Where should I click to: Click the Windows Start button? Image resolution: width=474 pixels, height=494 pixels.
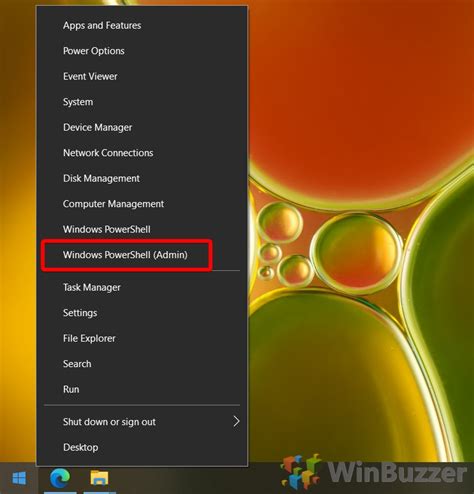(19, 478)
